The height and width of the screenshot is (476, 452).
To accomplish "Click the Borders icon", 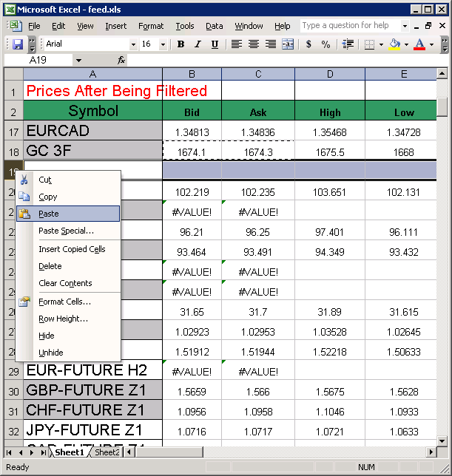I will 369,44.
